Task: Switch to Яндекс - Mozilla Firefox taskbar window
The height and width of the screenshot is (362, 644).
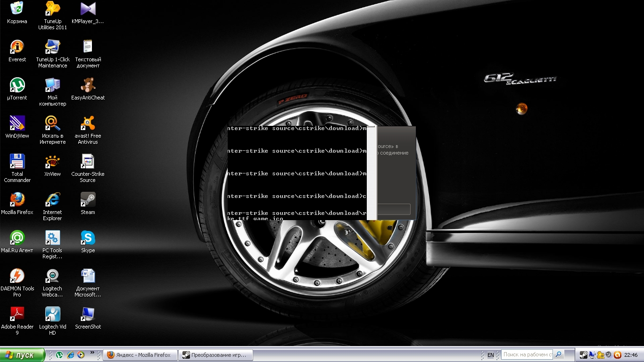Action: pos(140,355)
